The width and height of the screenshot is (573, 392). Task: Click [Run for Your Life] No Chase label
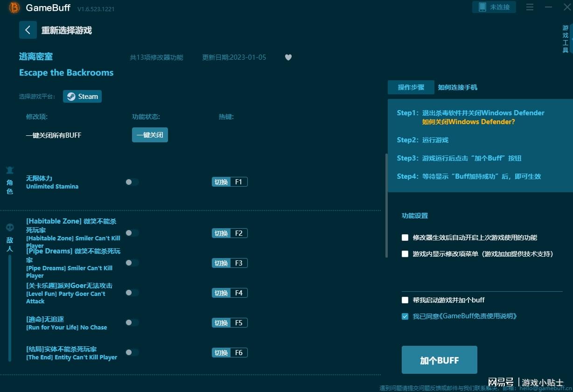[x=67, y=327]
